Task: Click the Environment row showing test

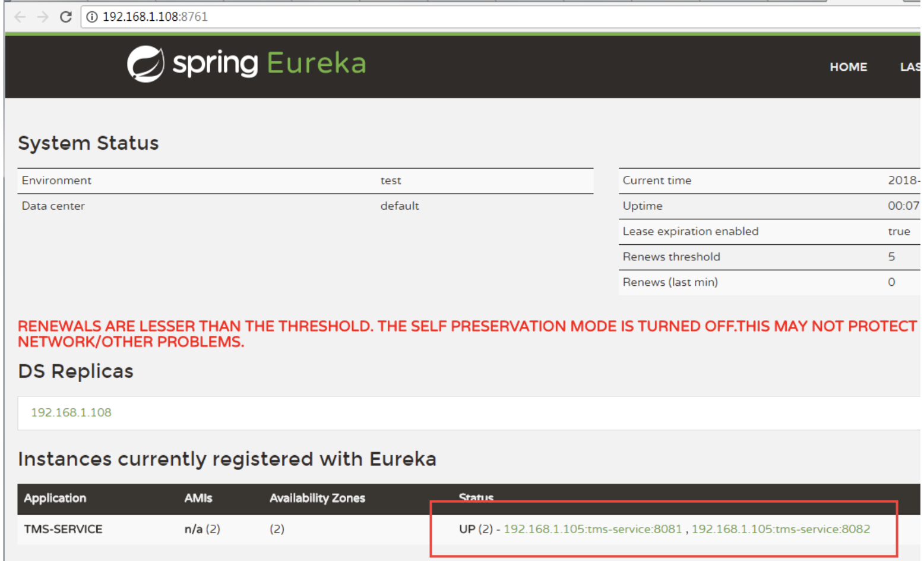Action: [238, 180]
